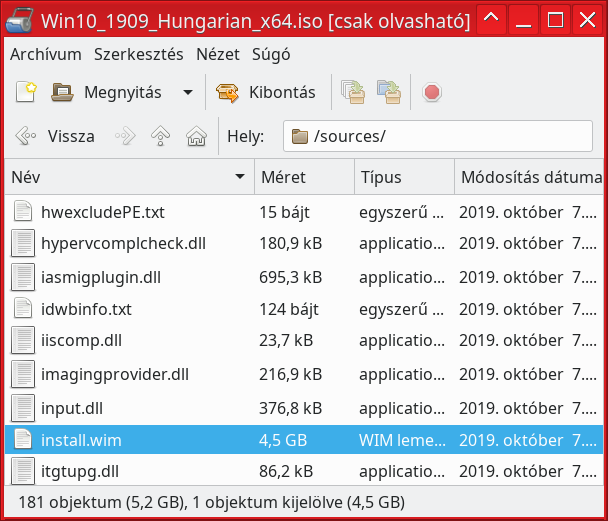The width and height of the screenshot is (608, 521).
Task: Click the archive manager title bar icon
Action: (x=19, y=19)
